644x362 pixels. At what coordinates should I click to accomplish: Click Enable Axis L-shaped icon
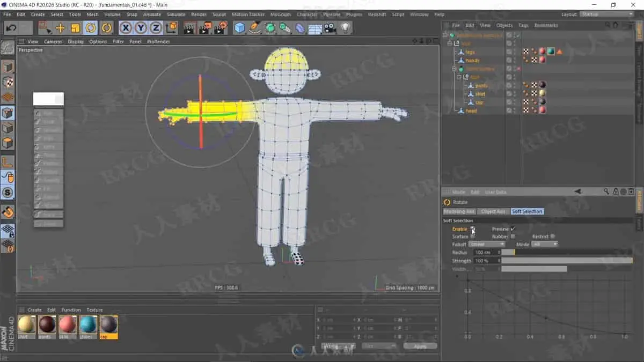[8, 162]
